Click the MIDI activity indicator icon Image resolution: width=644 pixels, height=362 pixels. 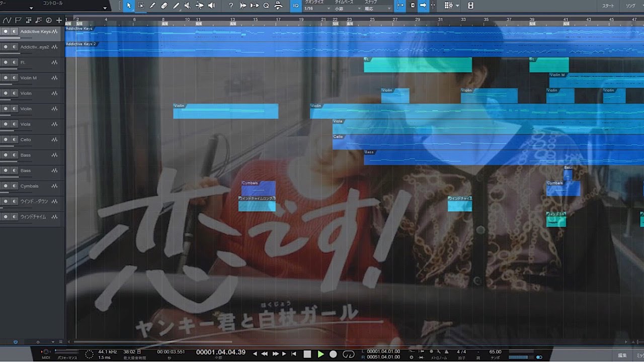pyautogui.click(x=46, y=352)
